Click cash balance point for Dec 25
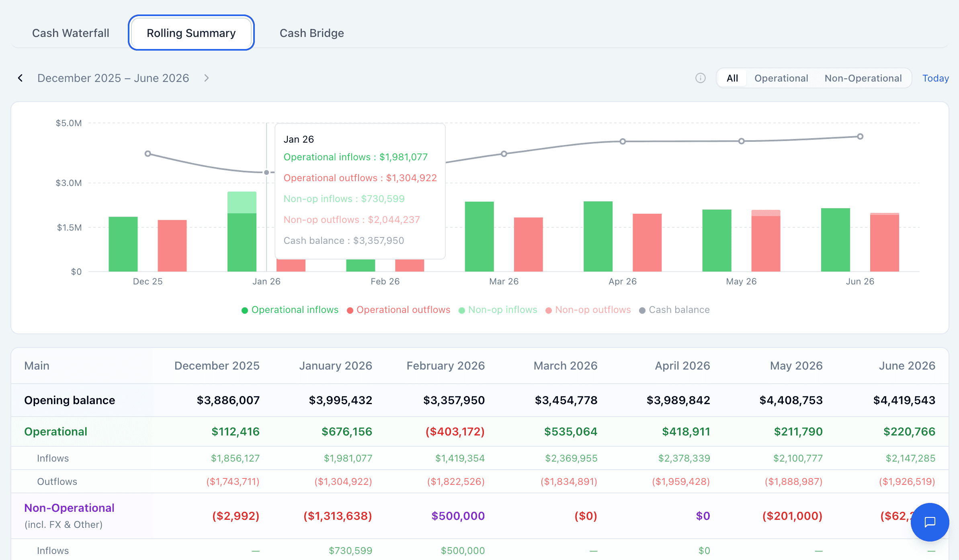 click(148, 154)
